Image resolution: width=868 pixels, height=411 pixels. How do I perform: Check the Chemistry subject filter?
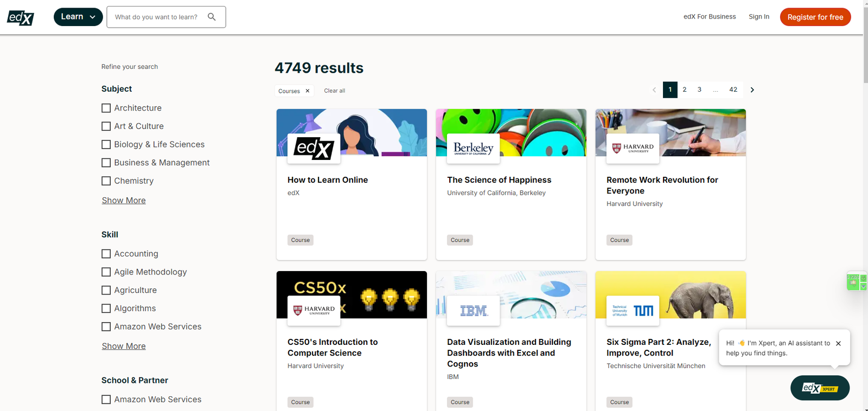(106, 181)
